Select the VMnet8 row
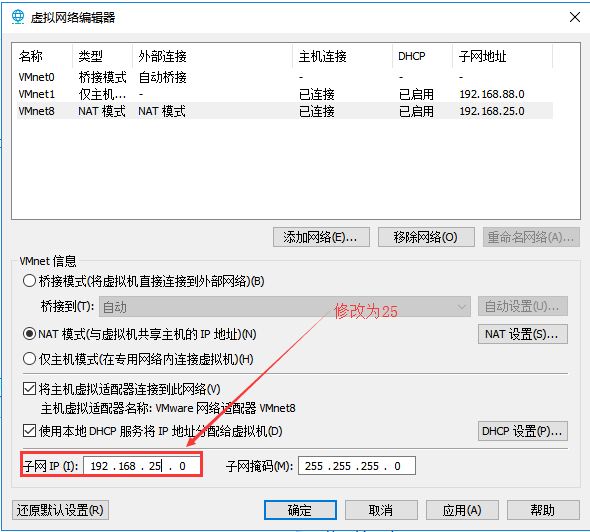The width and height of the screenshot is (590, 532). point(285,111)
